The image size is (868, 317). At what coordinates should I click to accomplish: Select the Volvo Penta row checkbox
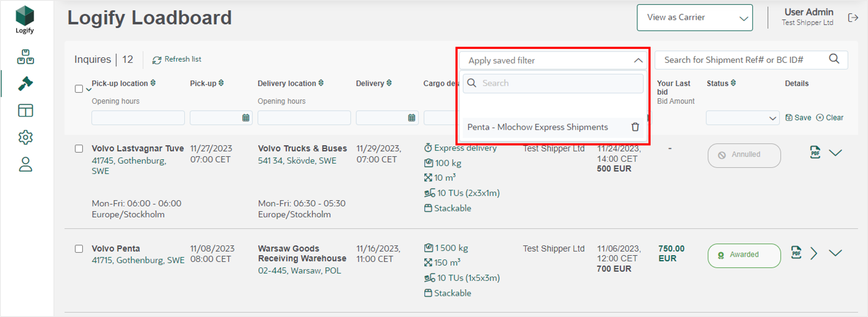79,249
